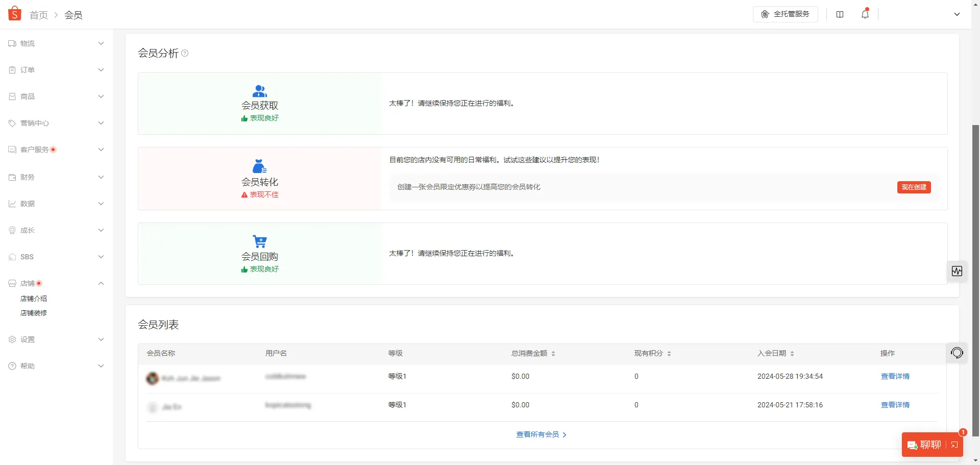Click the floating chart icon on right edge

coord(957,271)
